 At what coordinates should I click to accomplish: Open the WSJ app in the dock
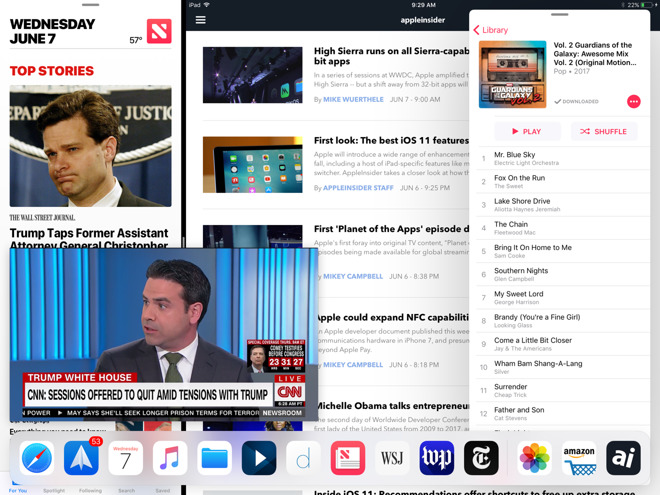point(392,458)
